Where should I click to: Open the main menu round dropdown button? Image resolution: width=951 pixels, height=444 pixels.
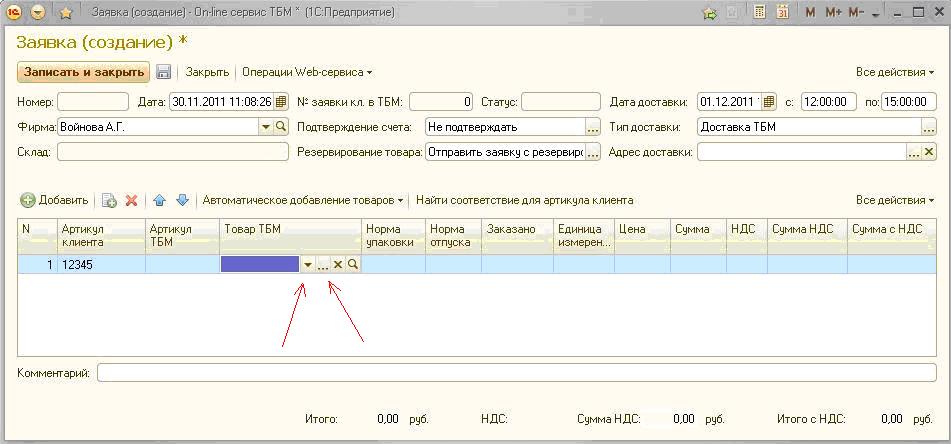[38, 12]
